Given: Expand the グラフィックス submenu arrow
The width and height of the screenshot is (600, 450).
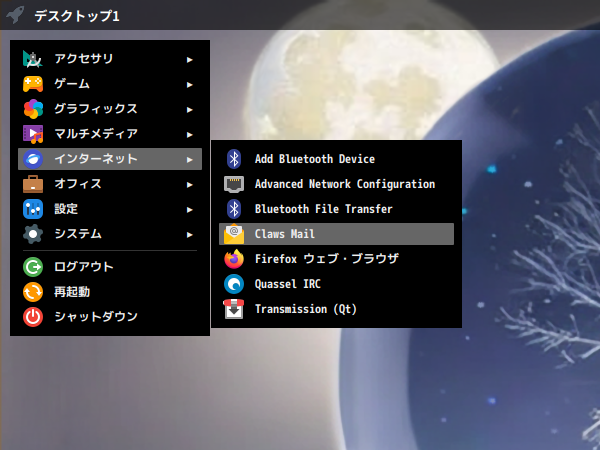Looking at the screenshot, I should coord(189,110).
